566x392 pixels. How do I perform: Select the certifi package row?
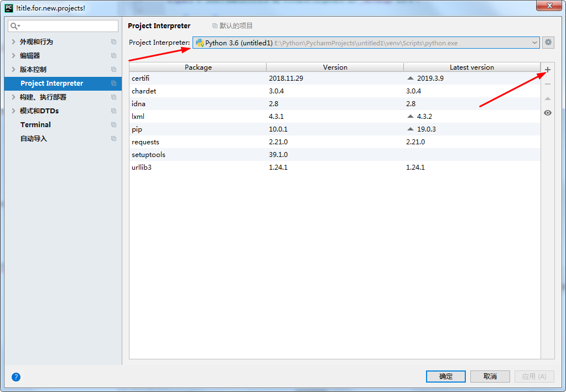tap(335, 79)
